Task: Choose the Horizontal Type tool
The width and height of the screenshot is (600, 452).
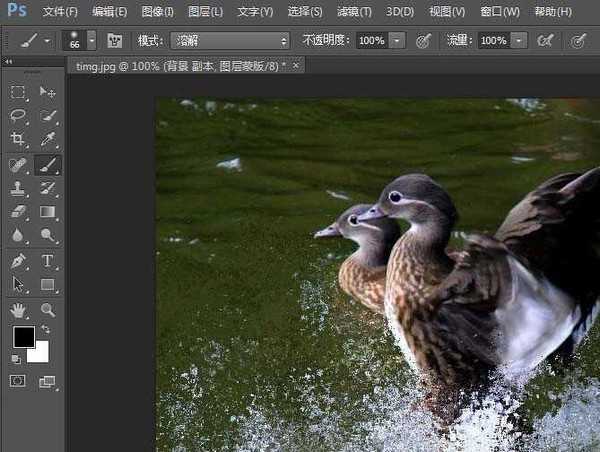Action: click(x=47, y=260)
